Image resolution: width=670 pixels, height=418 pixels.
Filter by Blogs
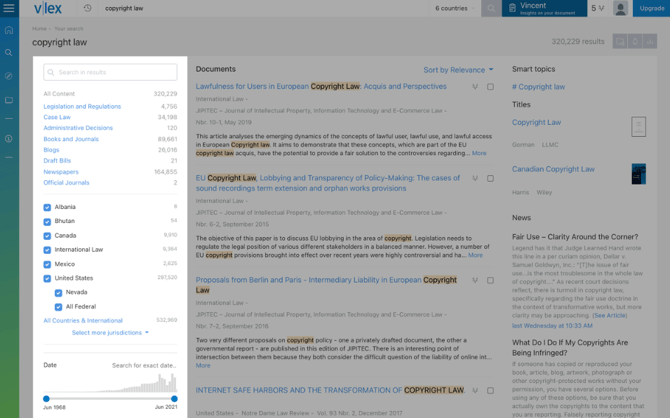pyautogui.click(x=51, y=150)
